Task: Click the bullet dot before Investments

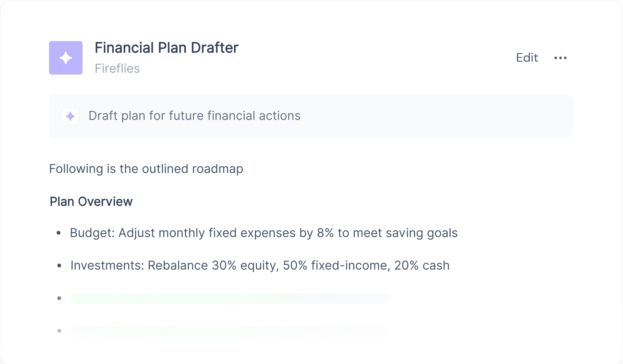Action: click(59, 266)
